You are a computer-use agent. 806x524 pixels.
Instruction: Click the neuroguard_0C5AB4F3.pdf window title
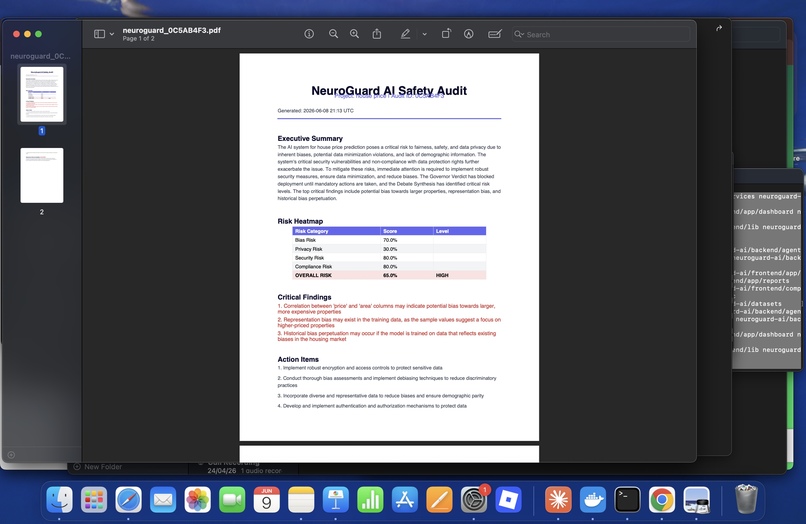171,30
